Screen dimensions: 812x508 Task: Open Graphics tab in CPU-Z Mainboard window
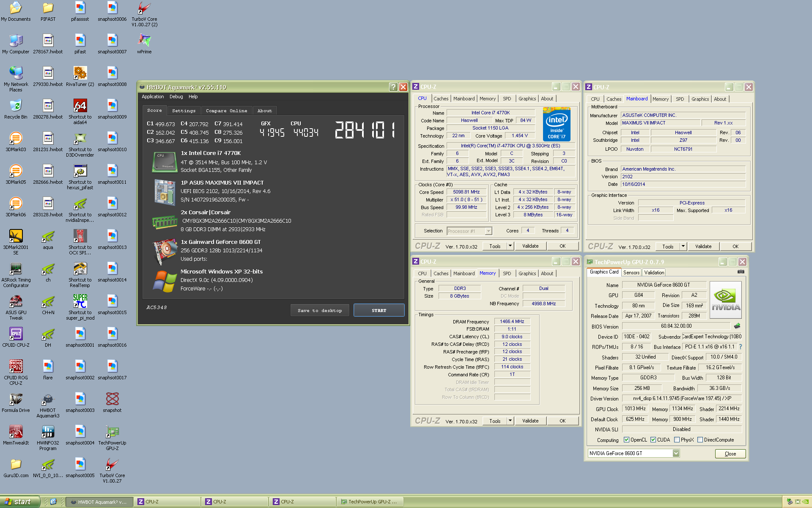(x=700, y=99)
